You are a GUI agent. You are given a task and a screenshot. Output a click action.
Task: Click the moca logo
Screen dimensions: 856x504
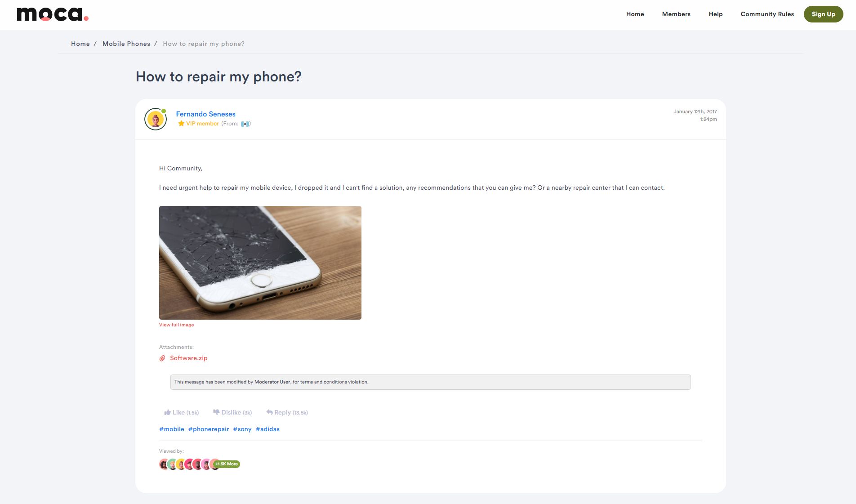(53, 14)
